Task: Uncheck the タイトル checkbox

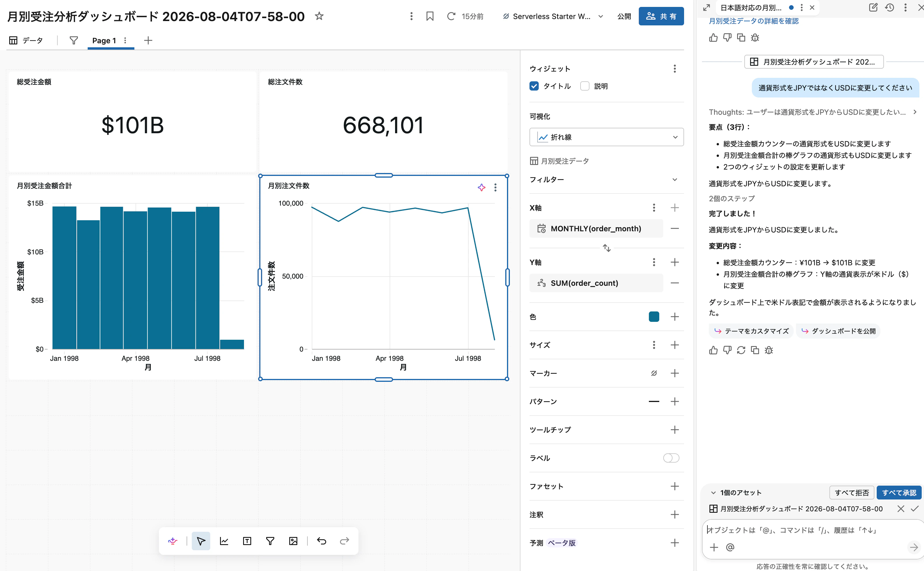Action: click(534, 86)
